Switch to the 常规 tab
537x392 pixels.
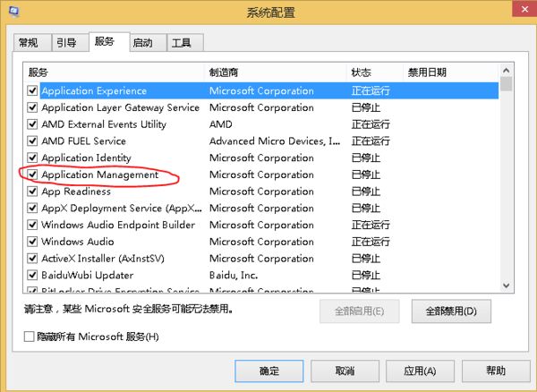(32, 43)
